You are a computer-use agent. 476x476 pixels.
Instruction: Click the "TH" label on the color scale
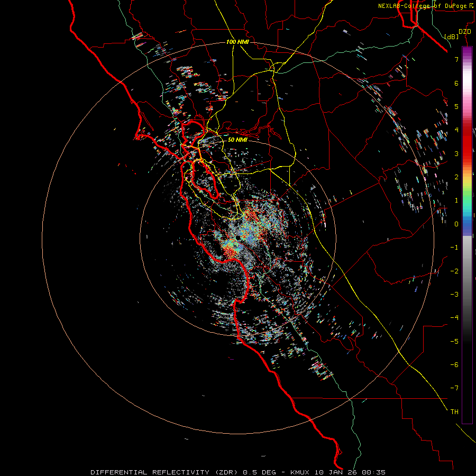(x=454, y=412)
